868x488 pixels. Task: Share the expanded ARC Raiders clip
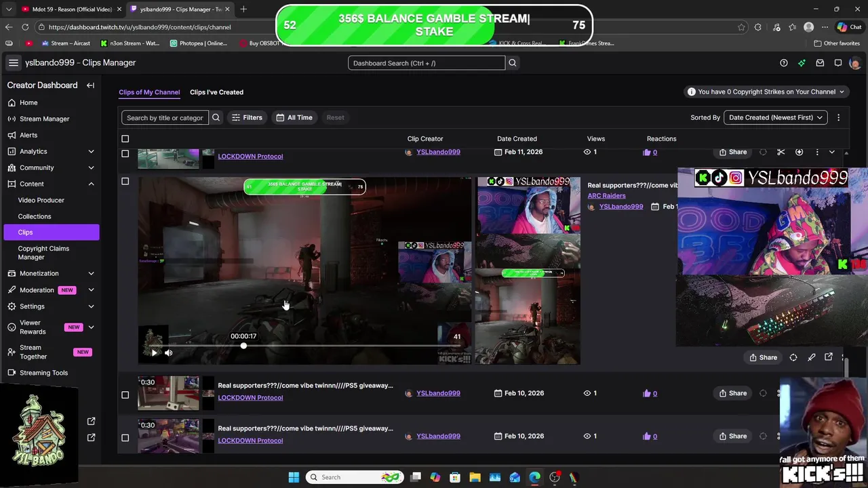coord(764,357)
